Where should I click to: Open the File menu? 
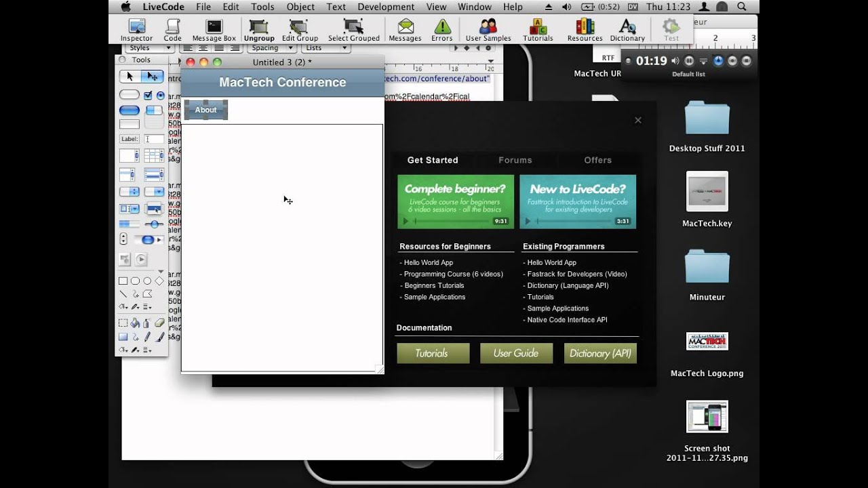[203, 7]
